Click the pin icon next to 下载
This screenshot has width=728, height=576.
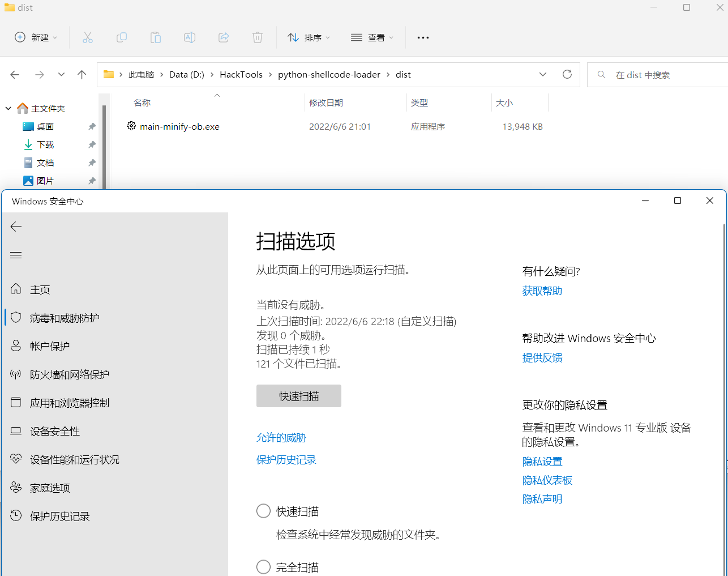92,145
